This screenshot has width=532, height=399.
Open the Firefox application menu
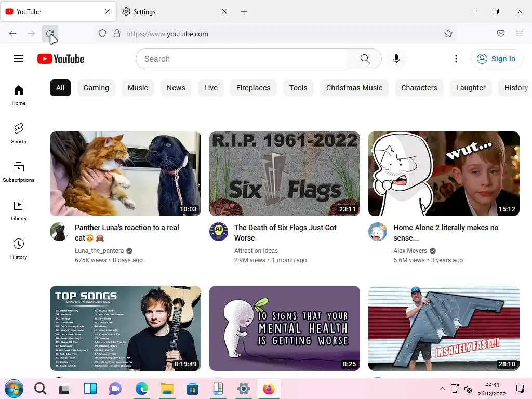(x=519, y=33)
